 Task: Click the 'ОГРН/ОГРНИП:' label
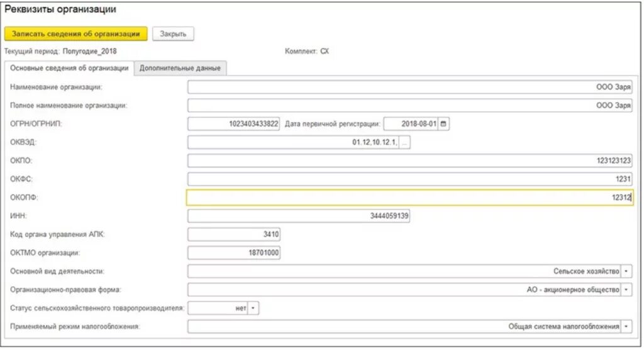click(x=36, y=124)
